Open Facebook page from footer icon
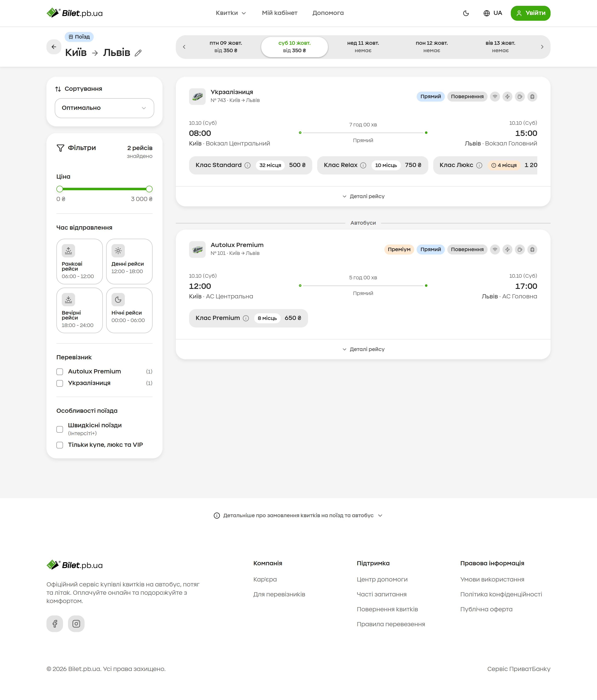Screen dimensions: 597x700 tap(55, 623)
